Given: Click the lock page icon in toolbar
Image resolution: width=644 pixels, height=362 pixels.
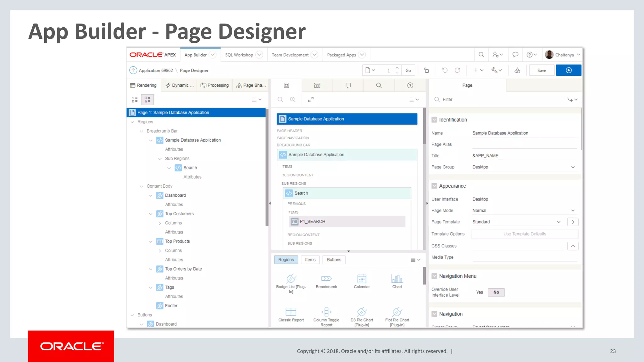Looking at the screenshot, I should (x=426, y=70).
